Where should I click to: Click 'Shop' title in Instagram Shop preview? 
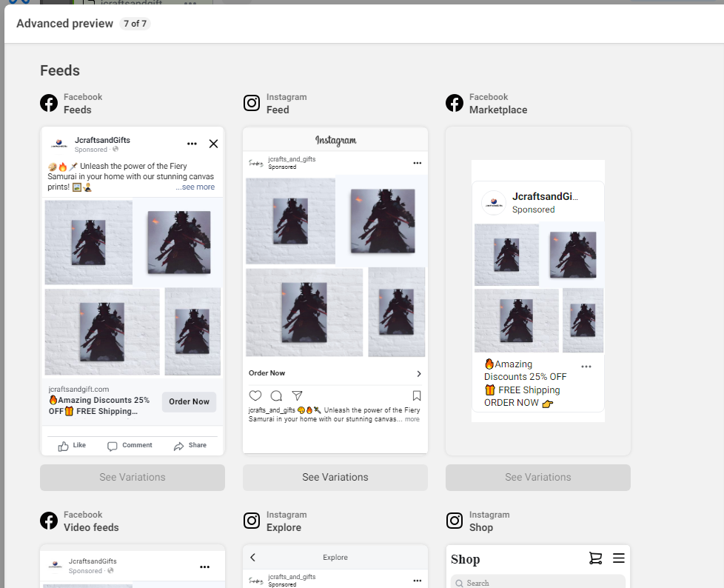click(x=466, y=559)
